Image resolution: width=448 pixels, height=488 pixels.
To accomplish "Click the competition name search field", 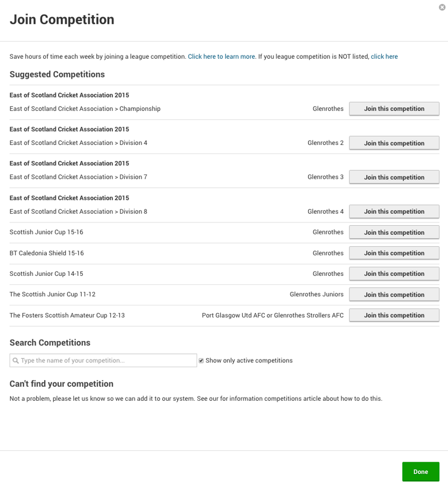I will tap(103, 360).
